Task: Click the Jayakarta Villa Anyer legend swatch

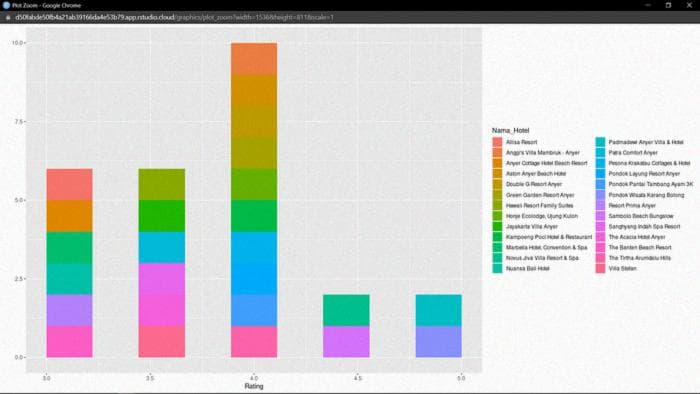Action: [x=497, y=226]
